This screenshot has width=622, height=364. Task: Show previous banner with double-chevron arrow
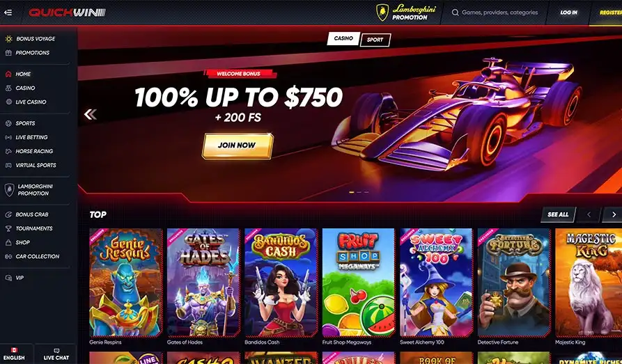(90, 115)
